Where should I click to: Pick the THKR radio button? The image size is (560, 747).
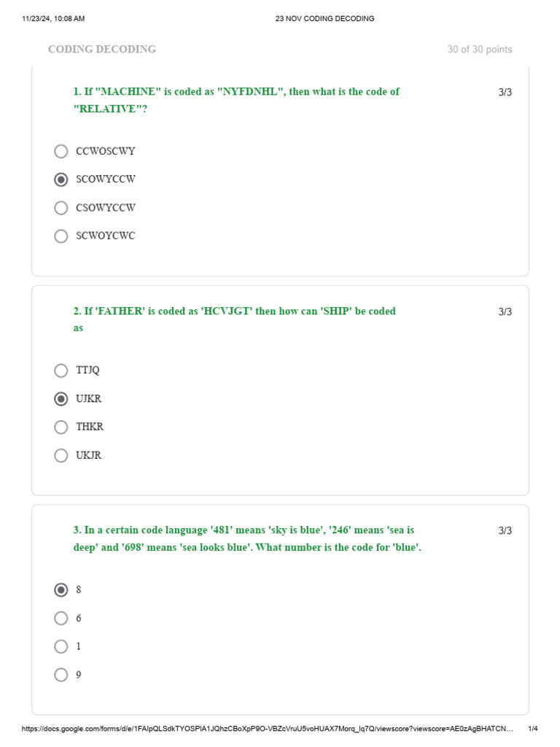coord(61,427)
